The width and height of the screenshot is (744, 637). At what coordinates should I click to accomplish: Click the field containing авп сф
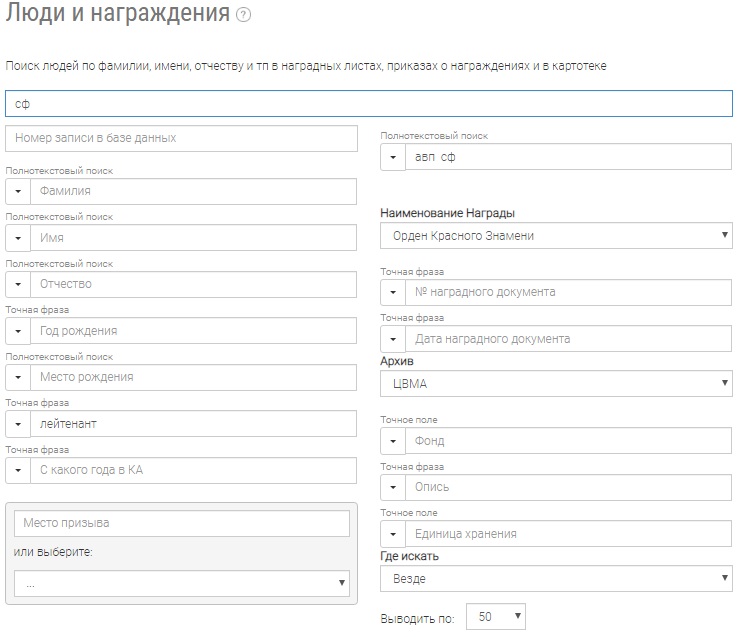pos(568,157)
